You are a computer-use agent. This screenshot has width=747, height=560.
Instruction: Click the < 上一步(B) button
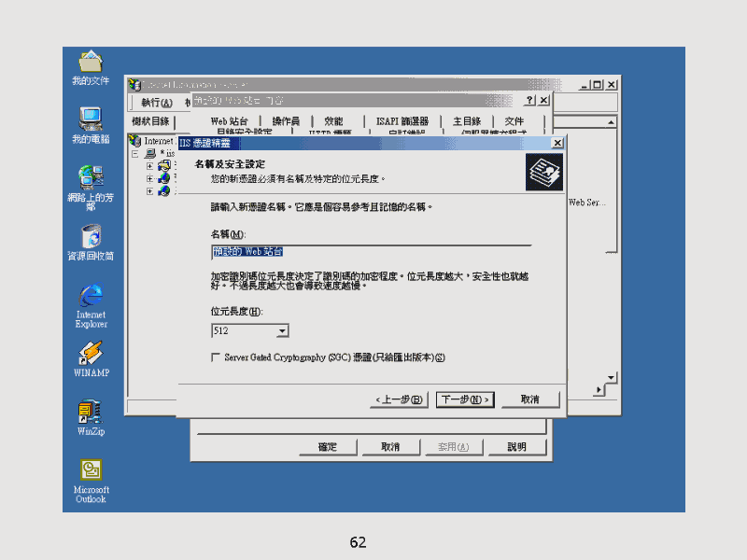tap(399, 399)
